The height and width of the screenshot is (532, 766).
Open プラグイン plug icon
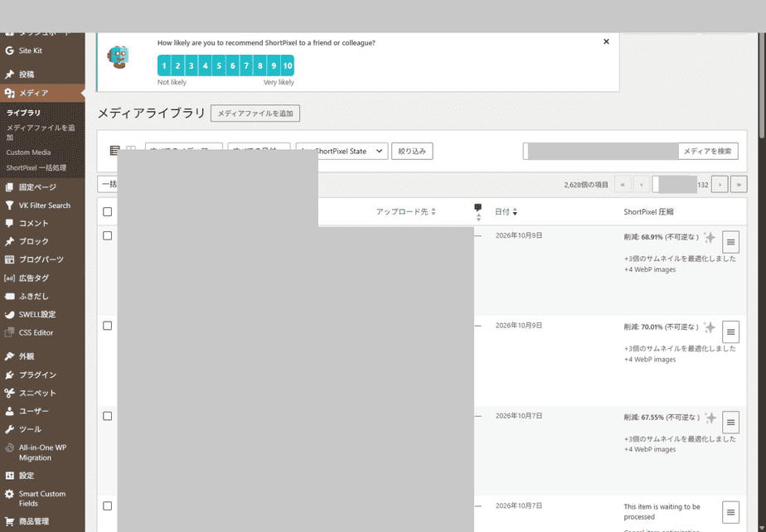coord(9,375)
